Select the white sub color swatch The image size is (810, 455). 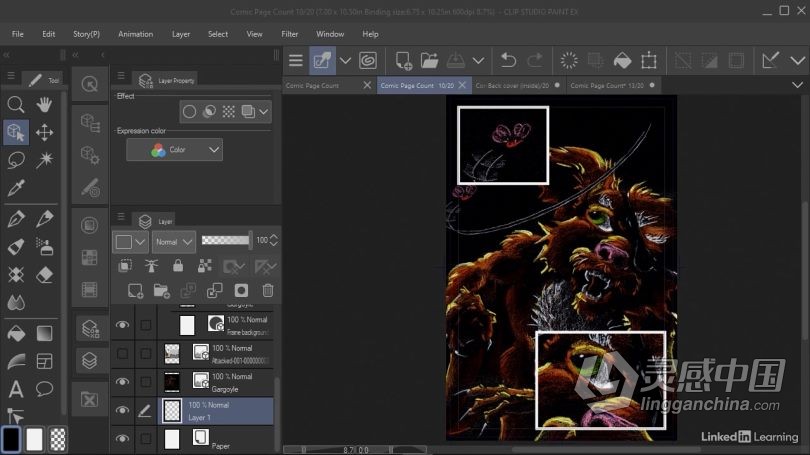pyautogui.click(x=35, y=440)
